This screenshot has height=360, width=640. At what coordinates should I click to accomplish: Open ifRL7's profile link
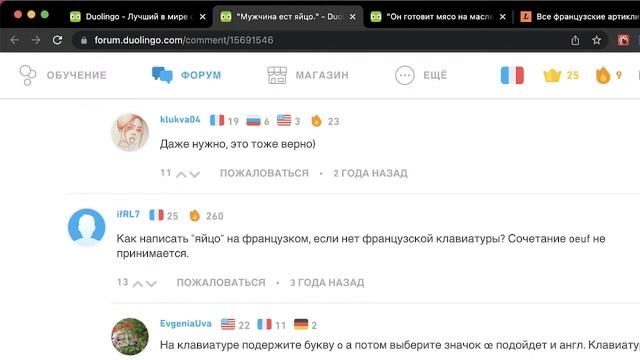tap(128, 214)
